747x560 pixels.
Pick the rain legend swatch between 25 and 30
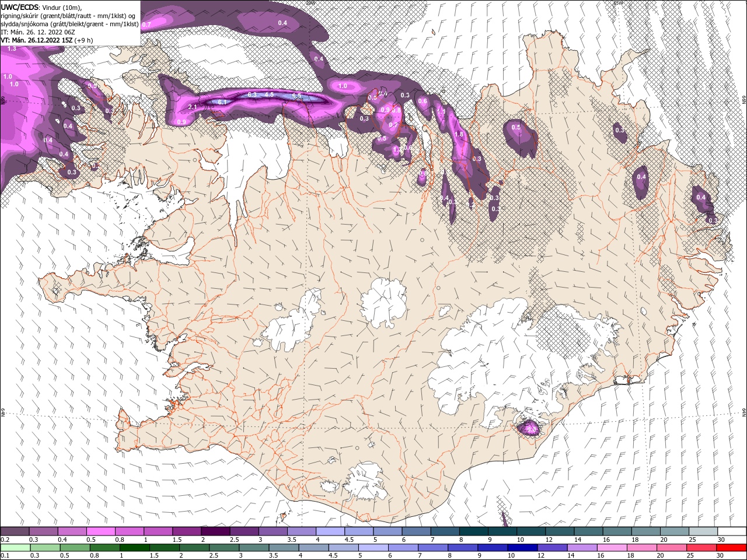702,548
